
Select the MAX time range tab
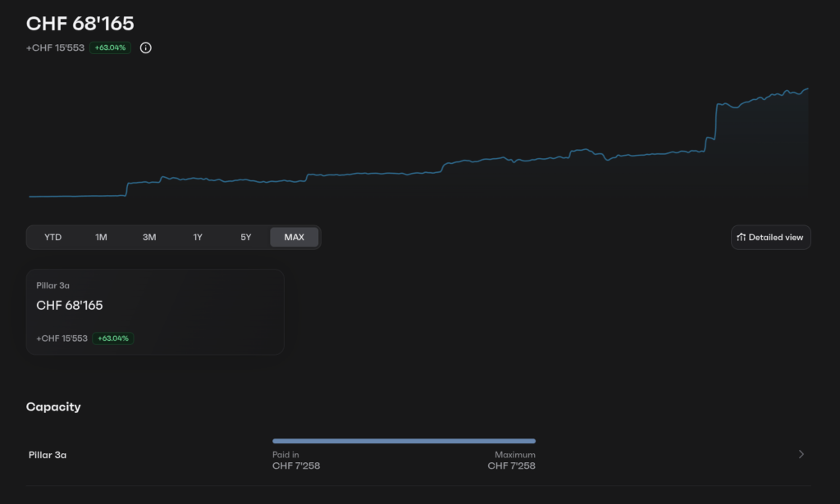(294, 237)
